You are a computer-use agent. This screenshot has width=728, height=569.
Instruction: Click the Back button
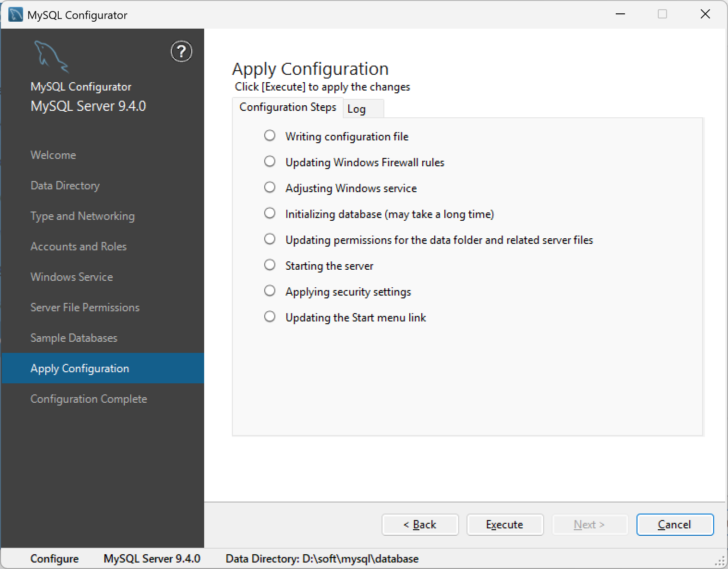pos(420,525)
